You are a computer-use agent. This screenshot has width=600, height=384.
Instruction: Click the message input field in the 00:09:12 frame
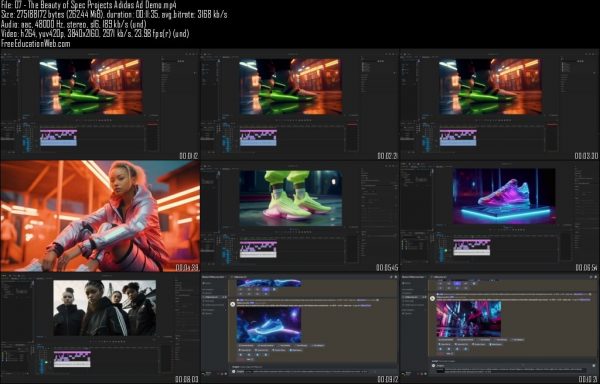302,371
